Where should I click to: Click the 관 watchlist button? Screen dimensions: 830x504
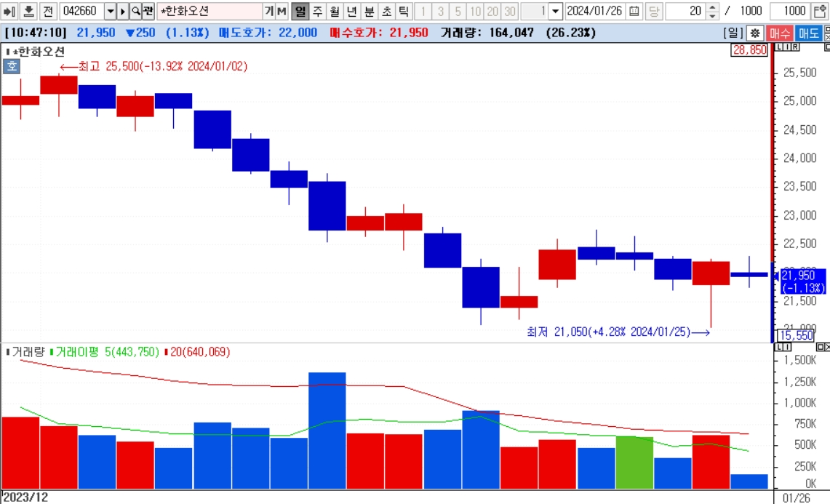148,11
